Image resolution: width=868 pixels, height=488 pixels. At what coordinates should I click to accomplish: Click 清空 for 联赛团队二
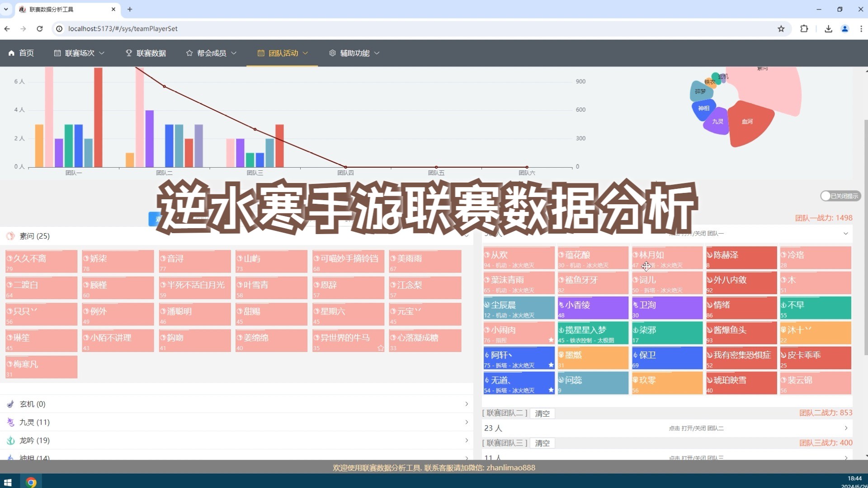(542, 413)
